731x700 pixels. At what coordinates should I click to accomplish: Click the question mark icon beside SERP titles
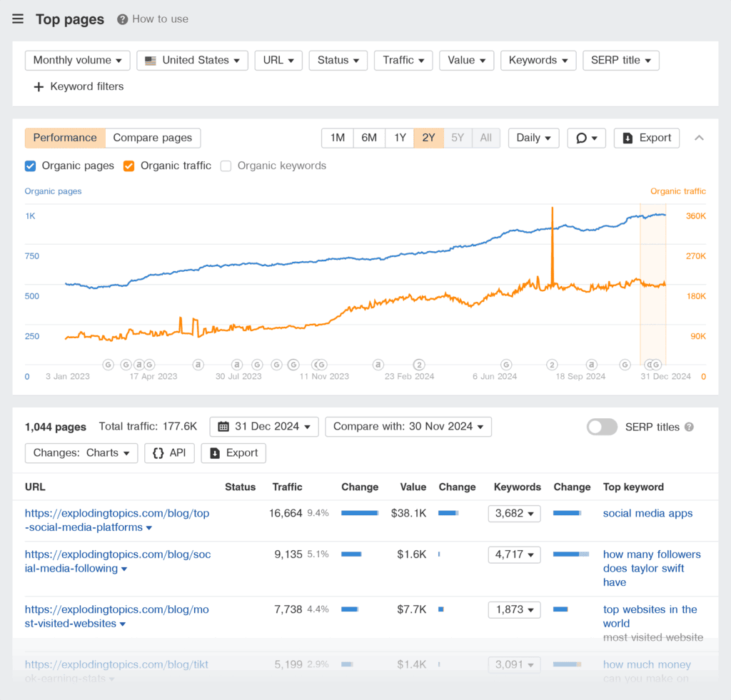pos(688,427)
